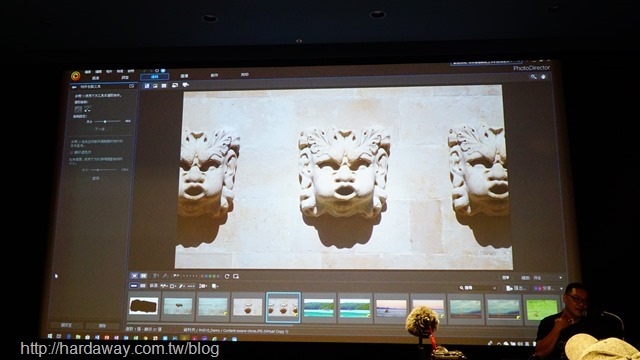This screenshot has width=640, height=360.
Task: Click bottom-right button in the tool panel
Action: pos(102,326)
